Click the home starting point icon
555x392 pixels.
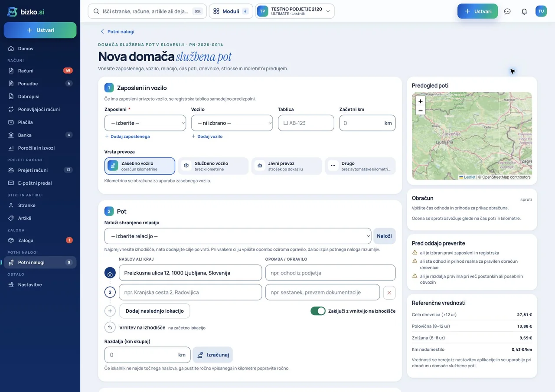pyautogui.click(x=110, y=273)
